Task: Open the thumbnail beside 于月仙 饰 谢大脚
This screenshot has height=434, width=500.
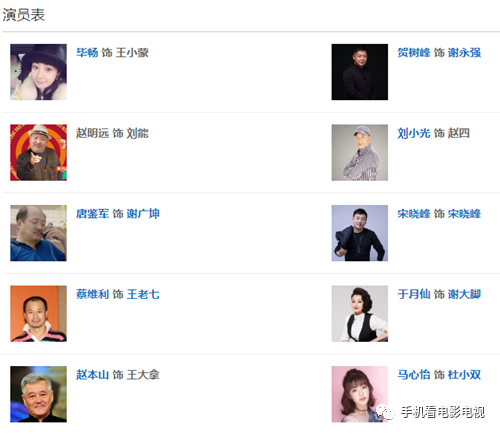Action: 360,314
